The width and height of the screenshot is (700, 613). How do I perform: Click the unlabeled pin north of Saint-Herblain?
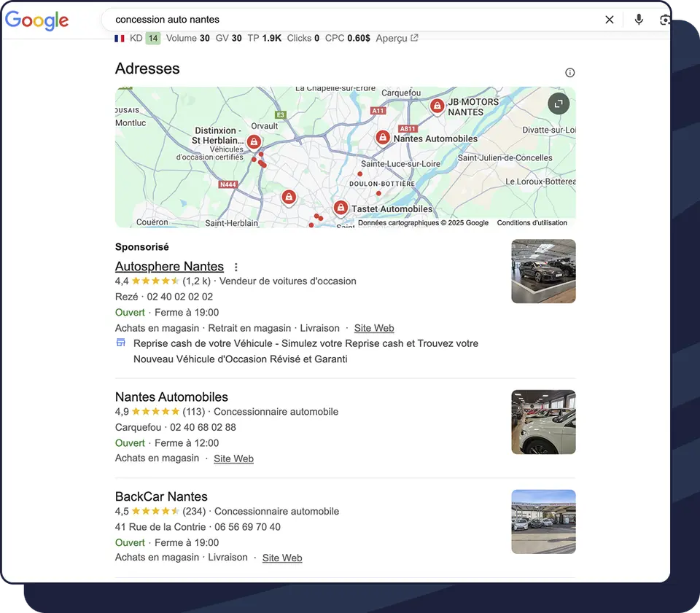pos(289,198)
